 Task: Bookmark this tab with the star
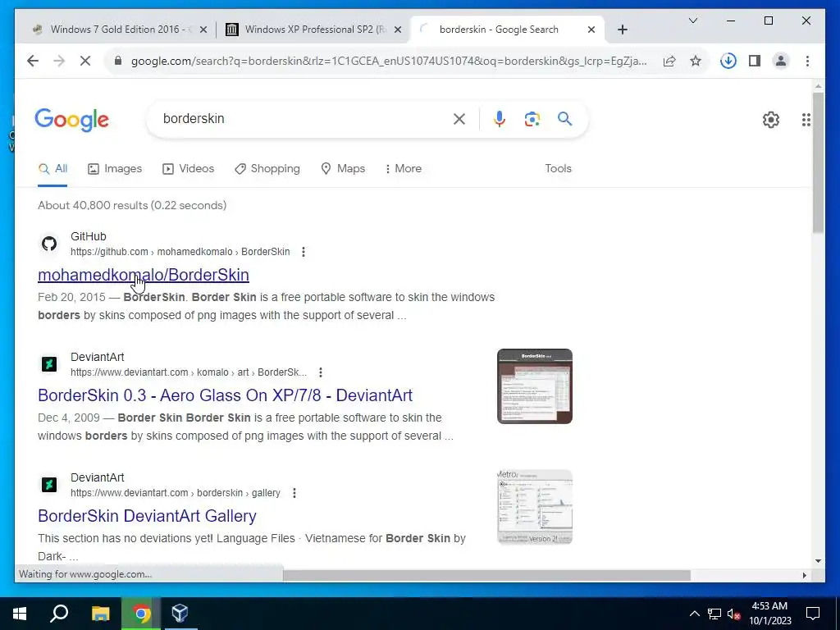pyautogui.click(x=696, y=61)
